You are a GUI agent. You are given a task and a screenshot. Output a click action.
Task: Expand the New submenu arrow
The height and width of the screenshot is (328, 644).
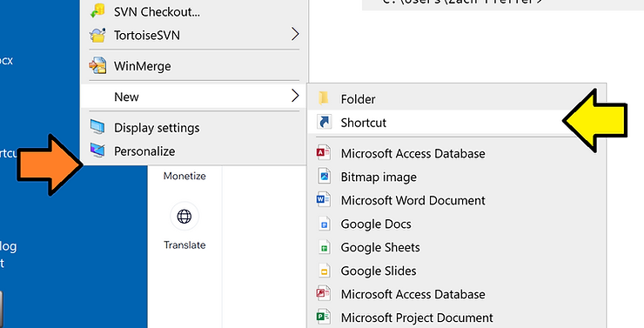pyautogui.click(x=295, y=96)
